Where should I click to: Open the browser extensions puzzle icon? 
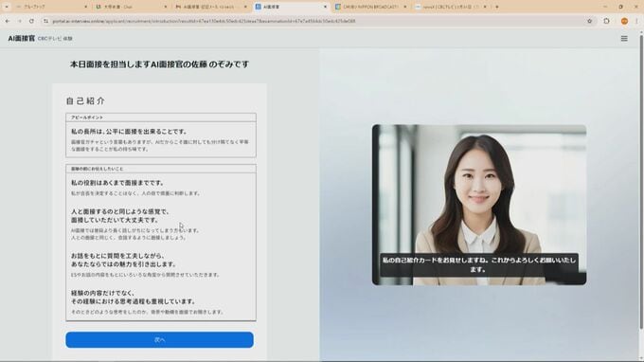tap(607, 21)
